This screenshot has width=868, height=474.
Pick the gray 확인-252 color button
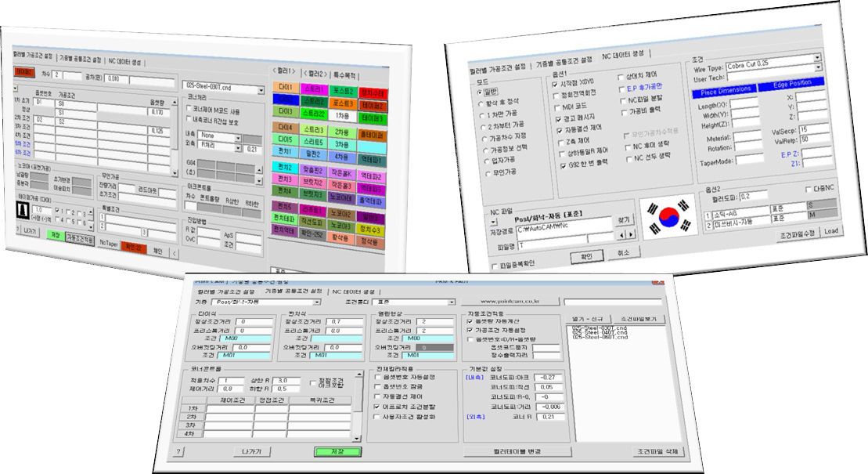tap(312, 234)
